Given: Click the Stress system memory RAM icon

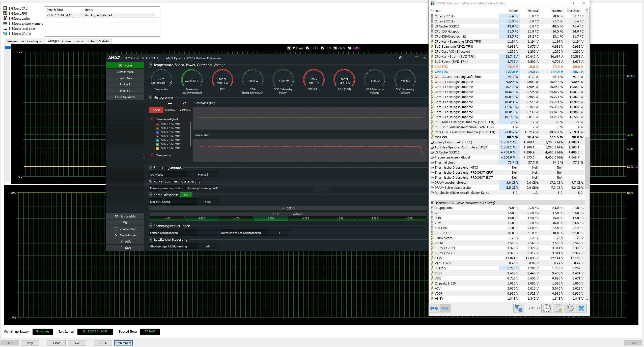Looking at the screenshot, I should (5, 23).
